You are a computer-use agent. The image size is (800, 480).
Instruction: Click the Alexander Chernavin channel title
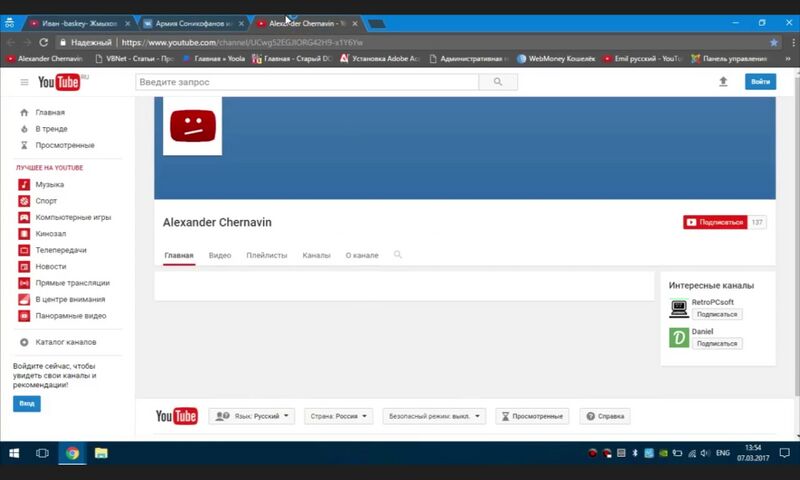tap(217, 222)
